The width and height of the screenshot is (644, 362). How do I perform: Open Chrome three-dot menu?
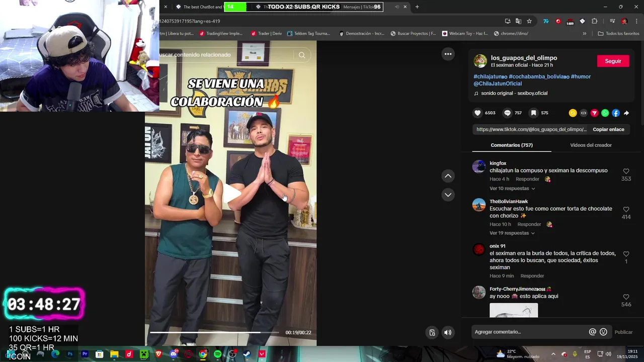tap(636, 21)
